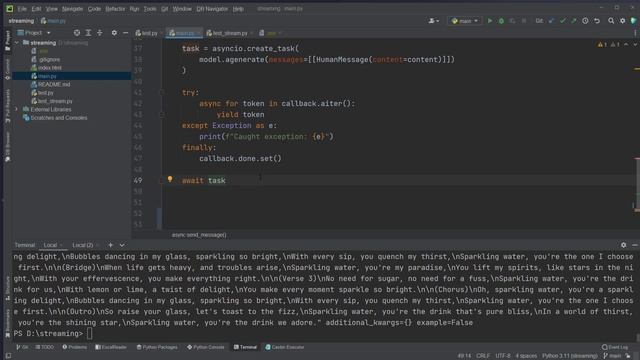Select .gitignore in project tree

[49, 60]
